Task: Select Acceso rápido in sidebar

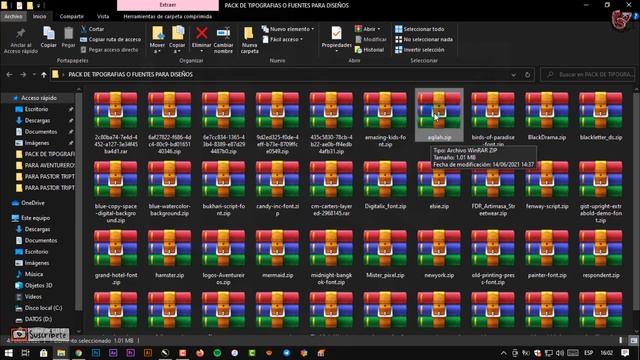Action: click(39, 98)
